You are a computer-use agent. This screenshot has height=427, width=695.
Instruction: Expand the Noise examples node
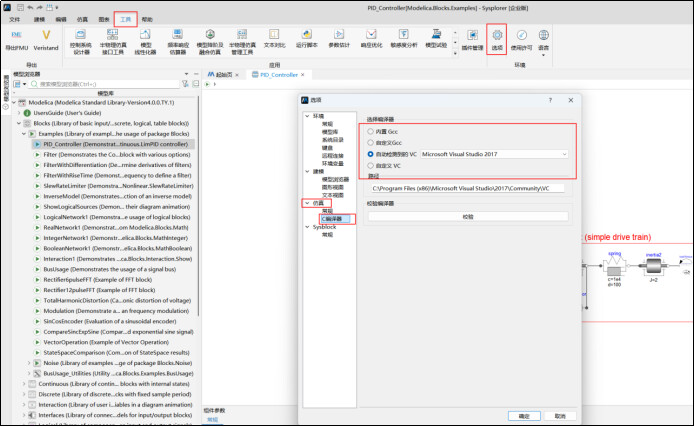(29, 363)
